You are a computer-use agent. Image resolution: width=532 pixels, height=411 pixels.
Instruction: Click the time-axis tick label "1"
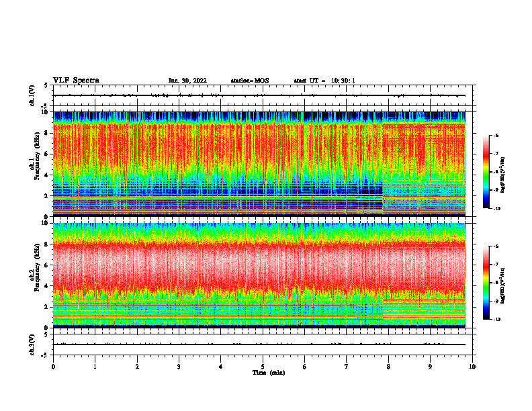tap(95, 367)
